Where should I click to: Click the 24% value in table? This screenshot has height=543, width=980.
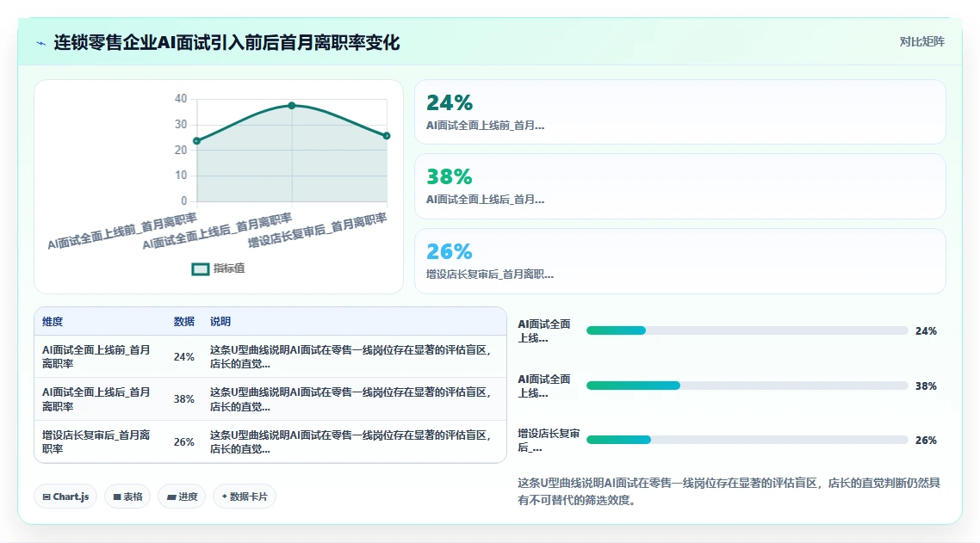(x=183, y=357)
